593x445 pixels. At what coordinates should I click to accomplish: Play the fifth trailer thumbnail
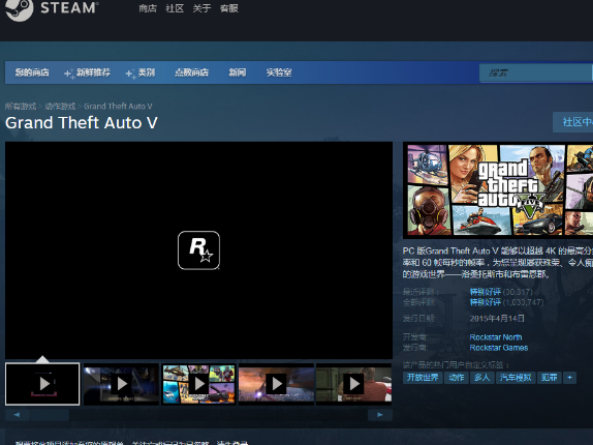pos(354,384)
